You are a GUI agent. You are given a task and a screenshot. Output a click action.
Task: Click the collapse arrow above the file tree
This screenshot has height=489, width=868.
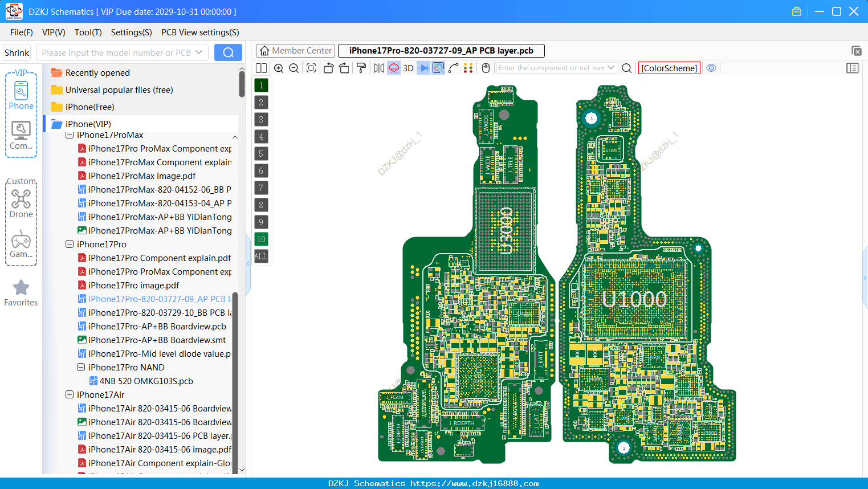[235, 137]
